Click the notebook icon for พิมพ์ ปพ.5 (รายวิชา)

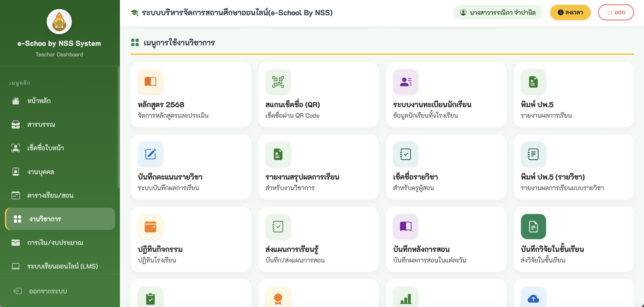tap(533, 154)
